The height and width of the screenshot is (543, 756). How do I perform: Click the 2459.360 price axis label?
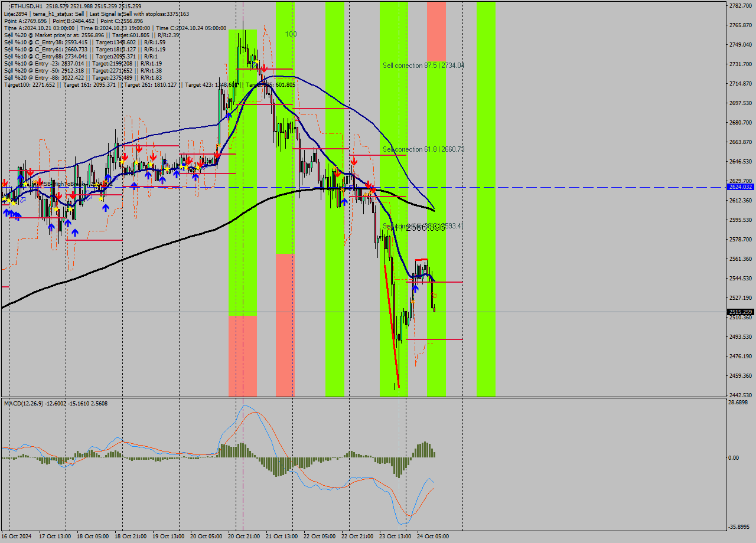[x=741, y=375]
